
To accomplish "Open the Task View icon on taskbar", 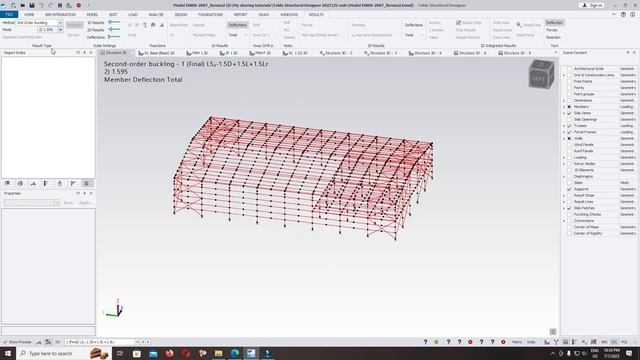I will pyautogui.click(x=120, y=353).
